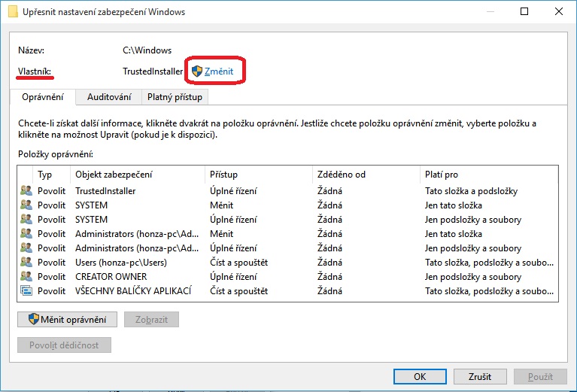Screen dimensions: 577x392
Task: Switch to the Platný přístup tab
Action: tap(175, 97)
